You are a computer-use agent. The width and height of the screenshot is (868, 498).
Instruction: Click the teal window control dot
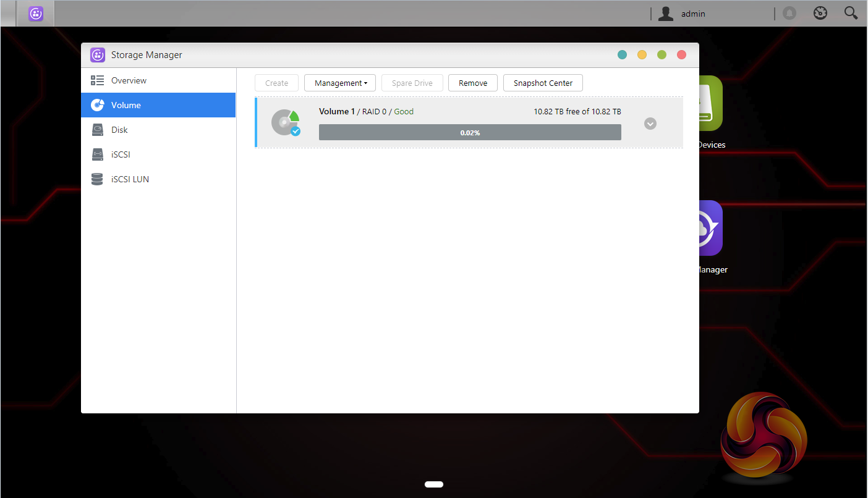tap(622, 55)
